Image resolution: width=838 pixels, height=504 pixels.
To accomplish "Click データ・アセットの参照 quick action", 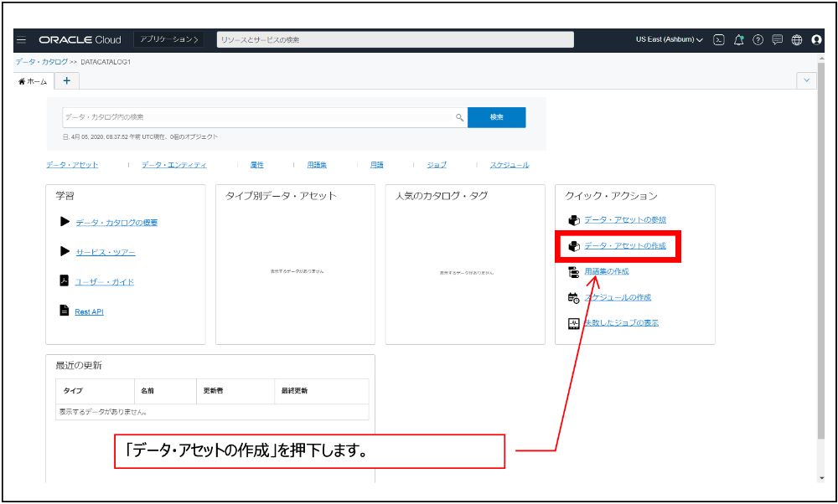I will 625,220.
